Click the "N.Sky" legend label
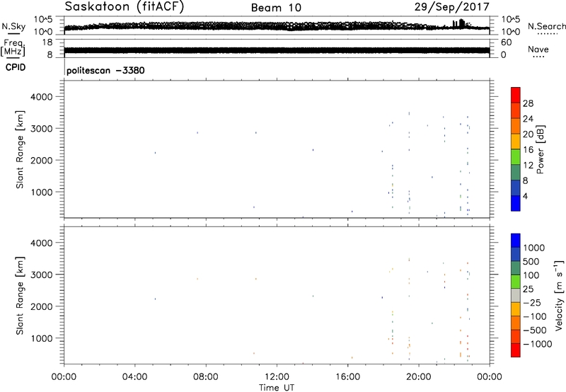This screenshot has width=566, height=392. (13, 27)
